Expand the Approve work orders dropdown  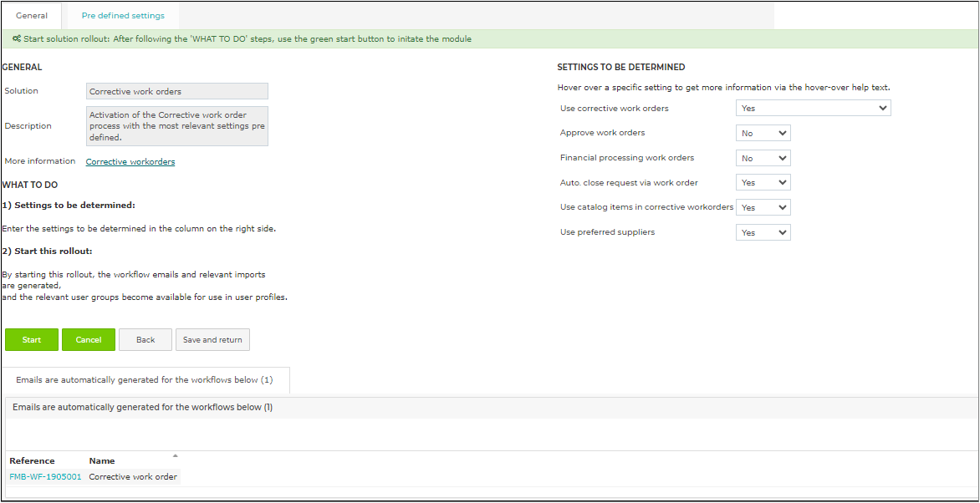(763, 133)
